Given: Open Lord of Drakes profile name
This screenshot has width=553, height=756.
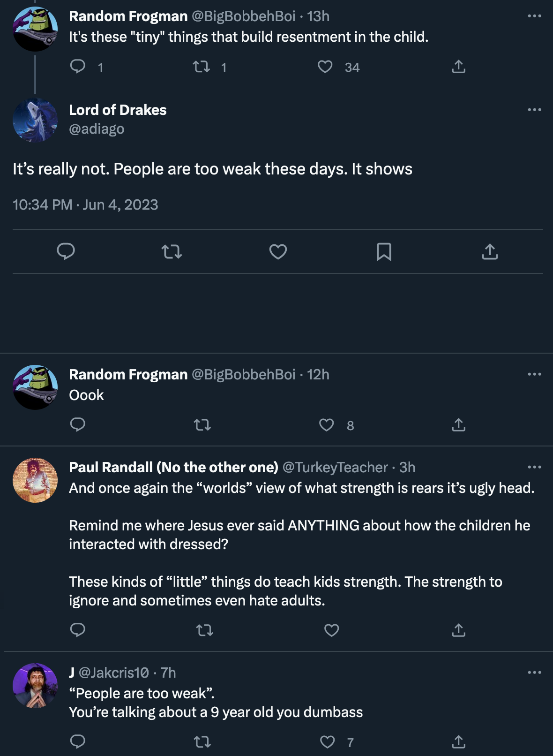Looking at the screenshot, I should pos(118,110).
